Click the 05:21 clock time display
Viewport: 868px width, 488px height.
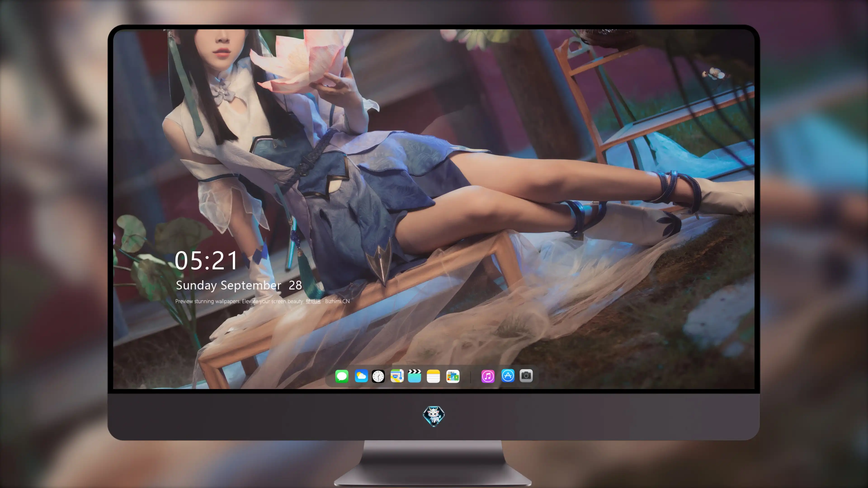click(206, 260)
